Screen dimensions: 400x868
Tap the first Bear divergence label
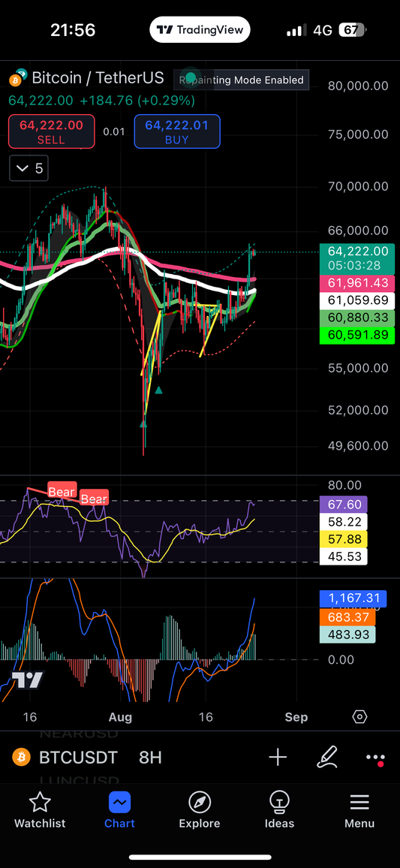[x=62, y=491]
